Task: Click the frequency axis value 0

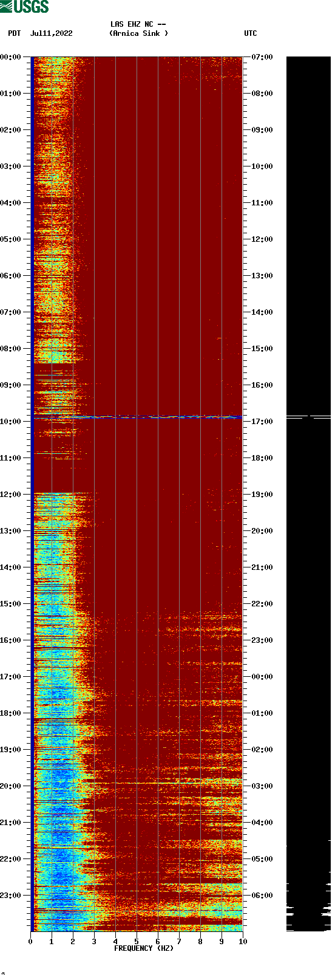Action: point(30,942)
